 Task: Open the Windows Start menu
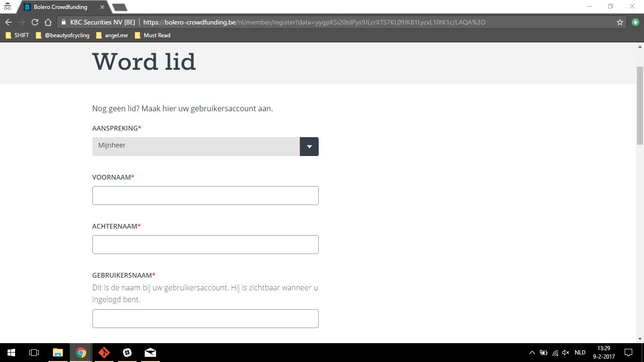tap(11, 353)
